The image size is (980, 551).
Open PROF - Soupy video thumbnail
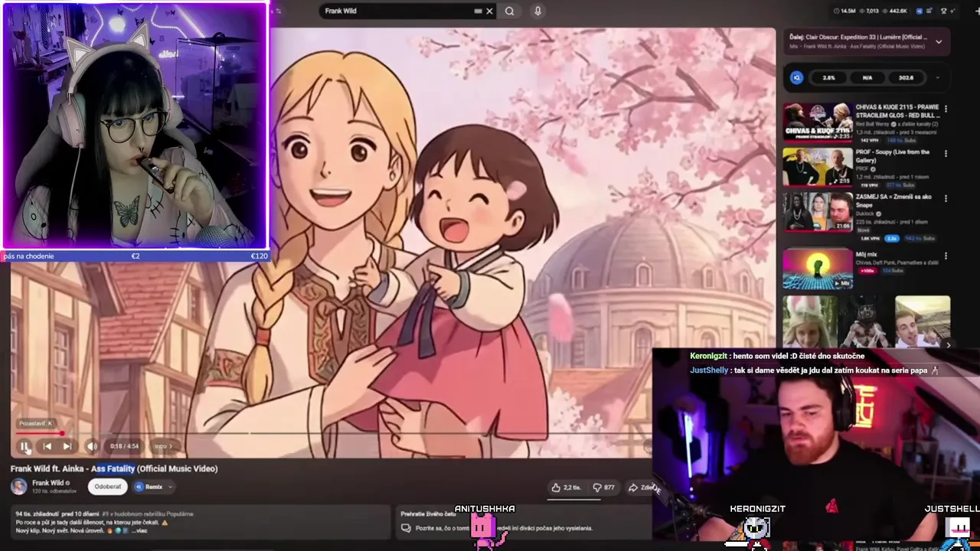pyautogui.click(x=817, y=168)
